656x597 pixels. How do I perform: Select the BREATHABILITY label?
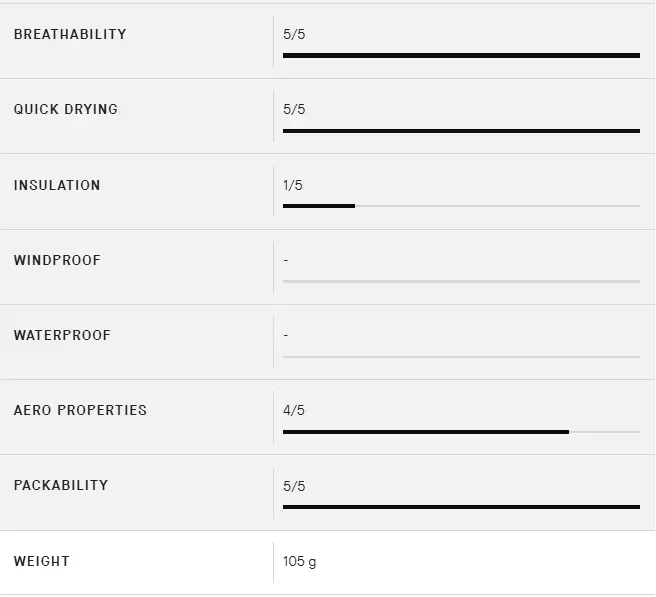point(70,34)
